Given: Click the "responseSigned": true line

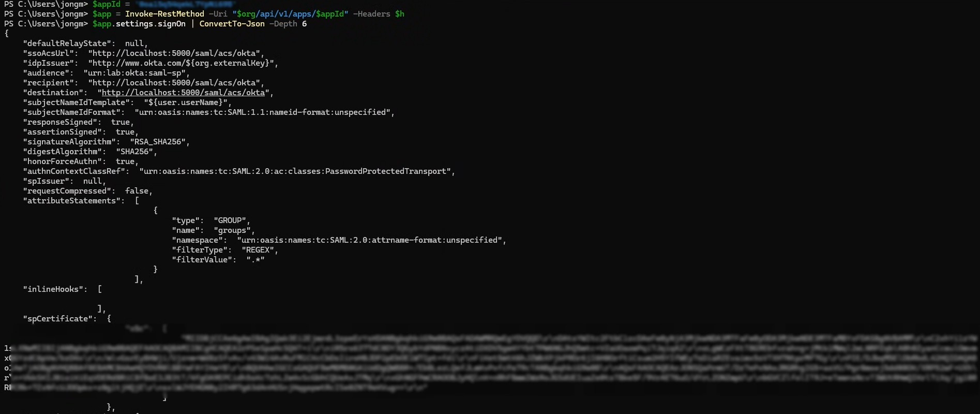Looking at the screenshot, I should (79, 122).
